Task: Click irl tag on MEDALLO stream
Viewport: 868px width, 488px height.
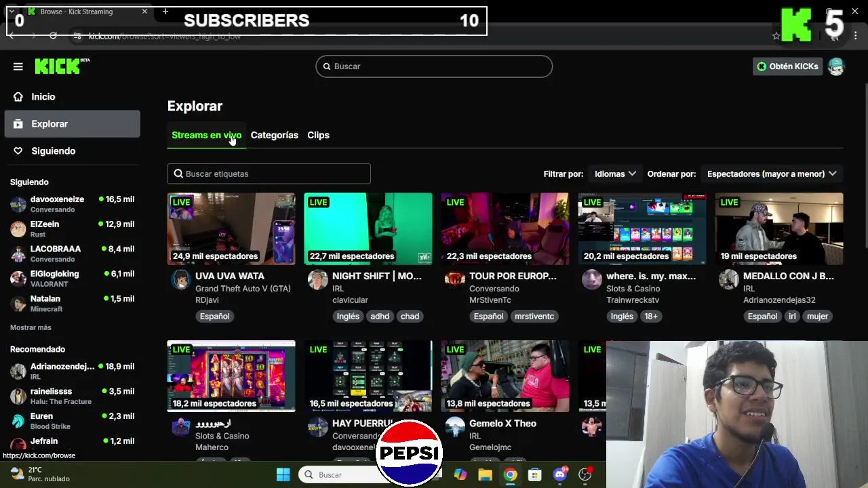Action: pos(792,317)
